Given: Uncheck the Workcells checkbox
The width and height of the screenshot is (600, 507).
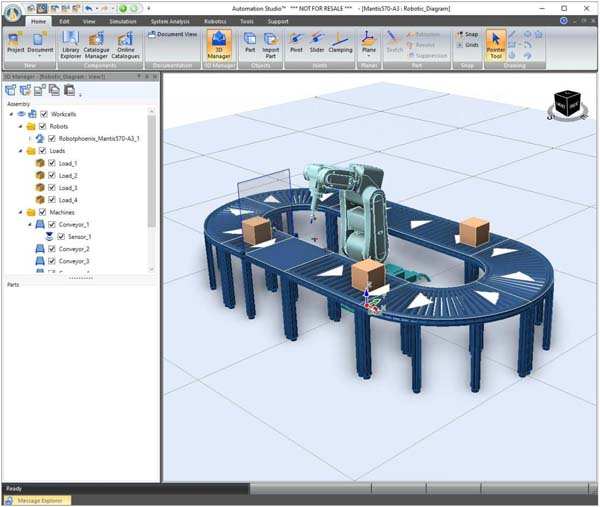Looking at the screenshot, I should pyautogui.click(x=44, y=114).
